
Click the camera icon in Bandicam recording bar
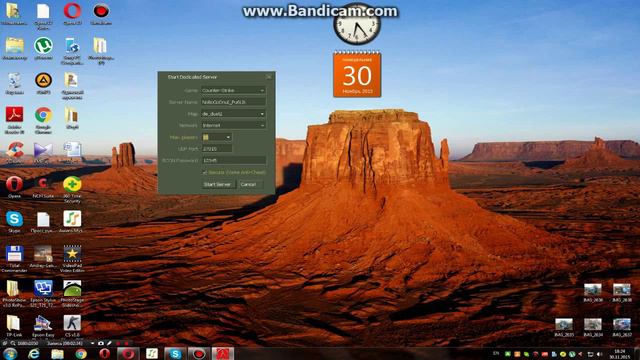click(101, 343)
